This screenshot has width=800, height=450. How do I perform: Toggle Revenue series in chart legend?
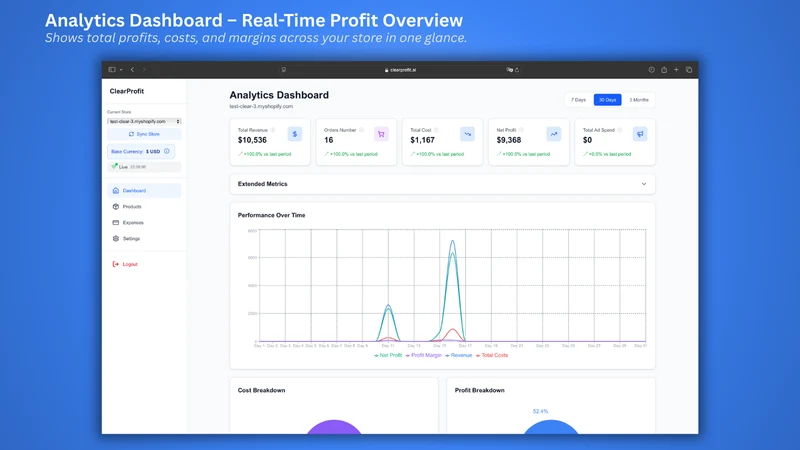tap(459, 355)
